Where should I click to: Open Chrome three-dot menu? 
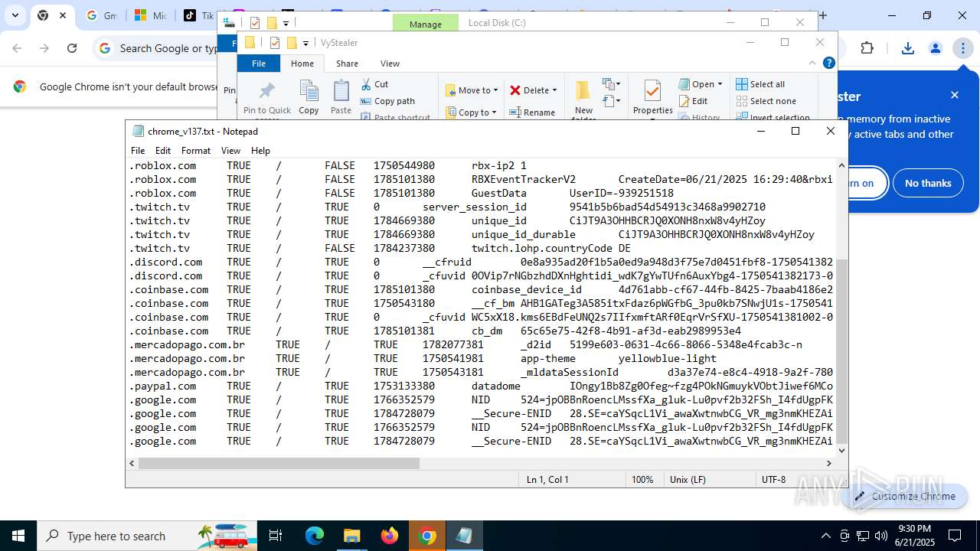pos(962,48)
